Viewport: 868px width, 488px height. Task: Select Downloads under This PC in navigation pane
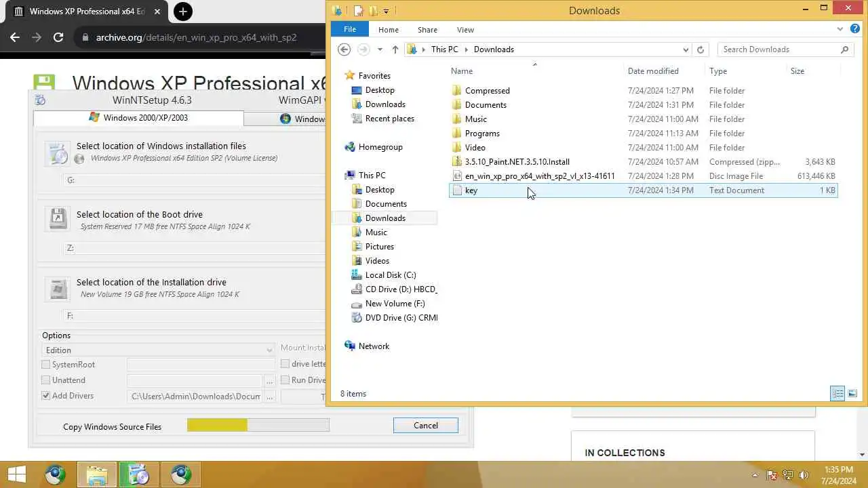(x=385, y=218)
